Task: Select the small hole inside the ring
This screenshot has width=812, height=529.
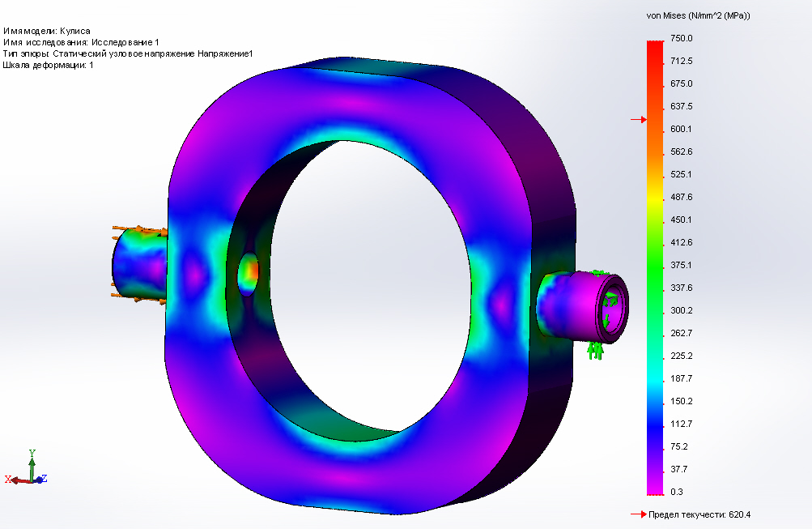Action: (248, 274)
